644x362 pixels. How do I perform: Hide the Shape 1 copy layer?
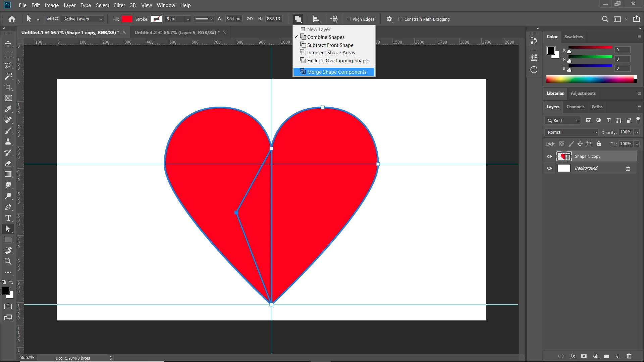[x=549, y=157]
